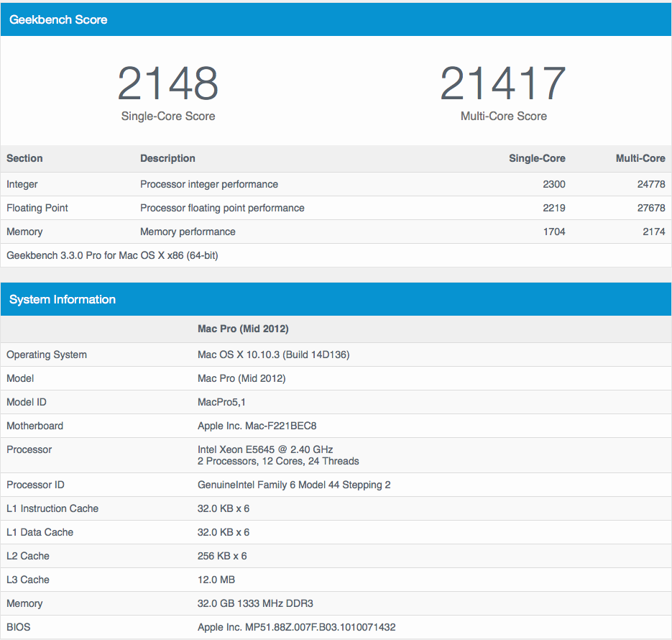Click the 'Multi-Core Score' label

(504, 116)
